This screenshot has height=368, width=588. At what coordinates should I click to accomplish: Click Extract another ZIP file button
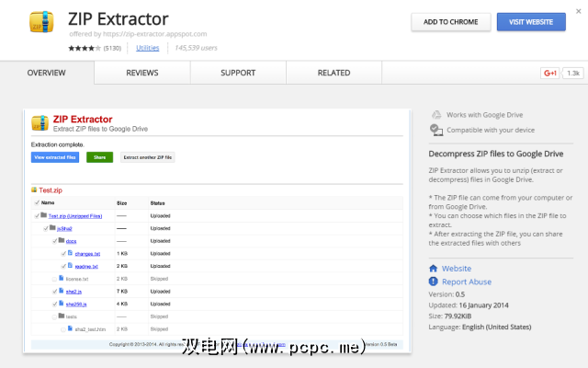click(148, 157)
